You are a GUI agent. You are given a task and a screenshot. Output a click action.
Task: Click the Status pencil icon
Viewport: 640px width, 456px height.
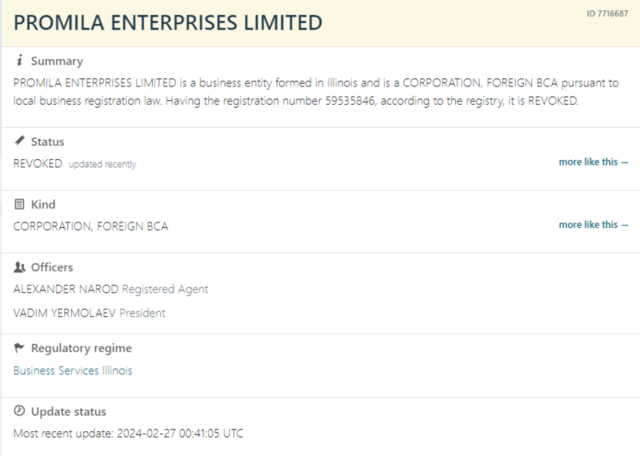19,141
